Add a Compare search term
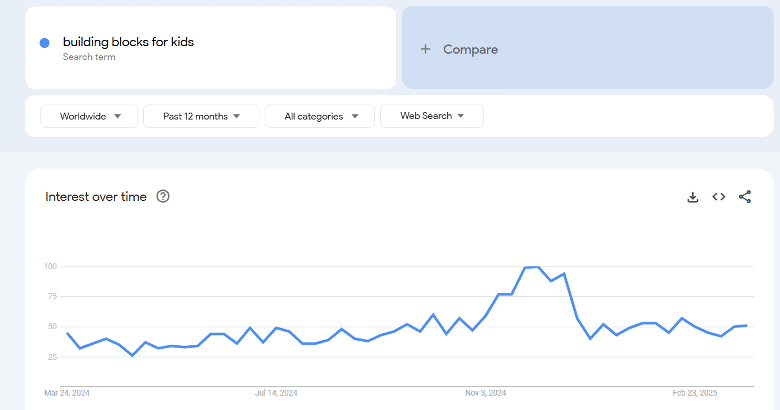Screen dimensions: 780x410 [587, 48]
